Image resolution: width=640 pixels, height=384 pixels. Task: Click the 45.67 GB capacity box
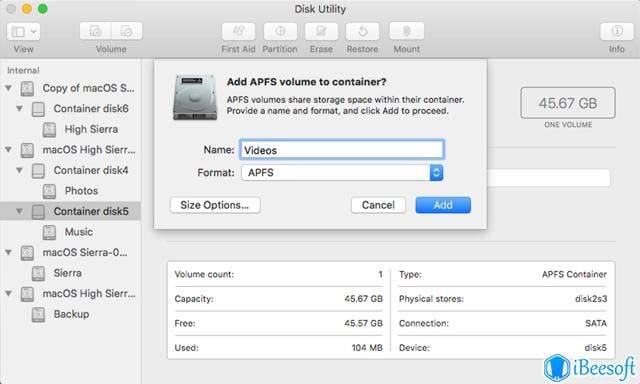point(568,103)
